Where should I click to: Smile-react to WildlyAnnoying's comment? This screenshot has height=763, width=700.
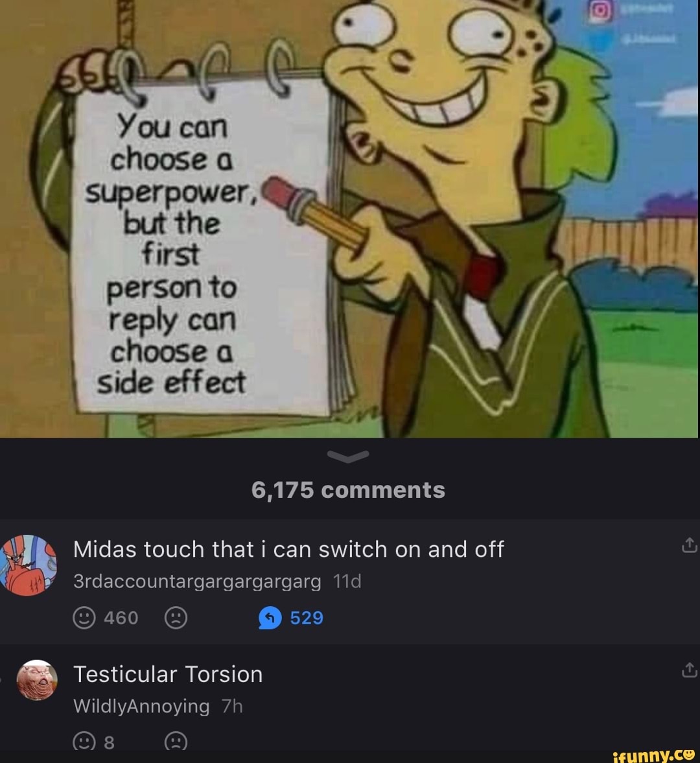[84, 741]
